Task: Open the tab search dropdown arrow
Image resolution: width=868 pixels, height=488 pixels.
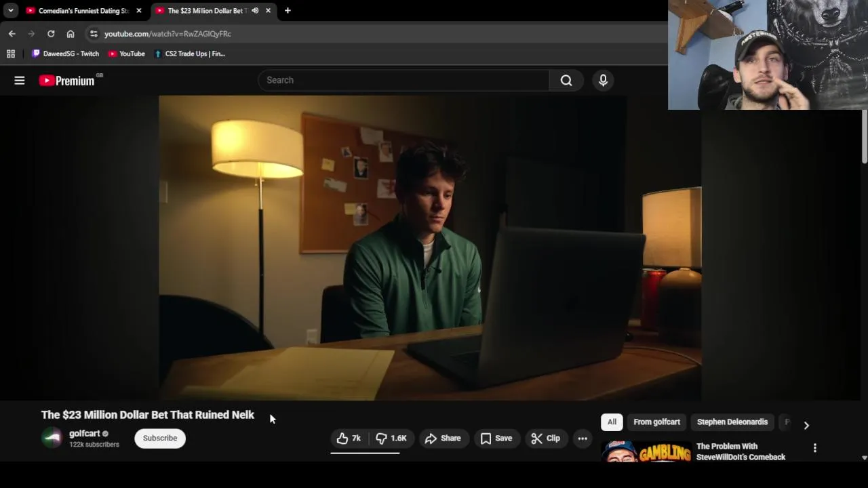Action: [11, 11]
